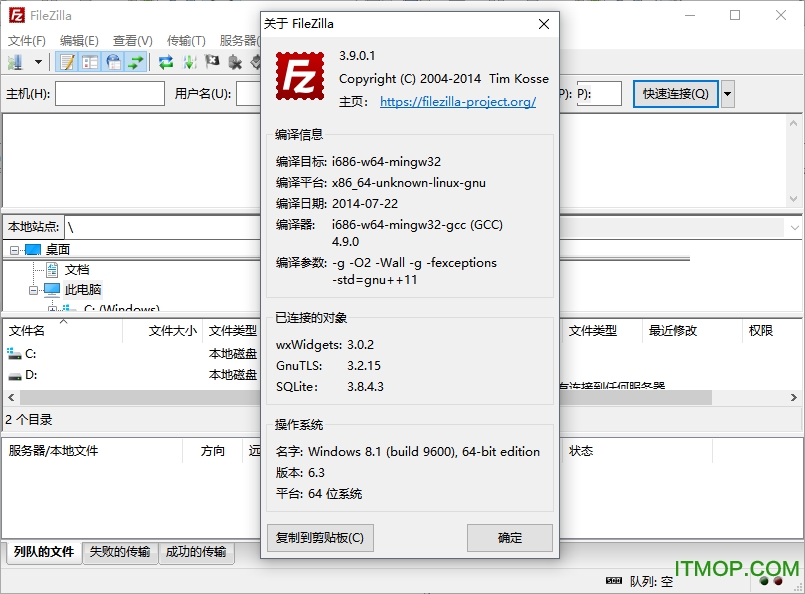Click 服务器/本地文件 queue column header

click(x=92, y=451)
